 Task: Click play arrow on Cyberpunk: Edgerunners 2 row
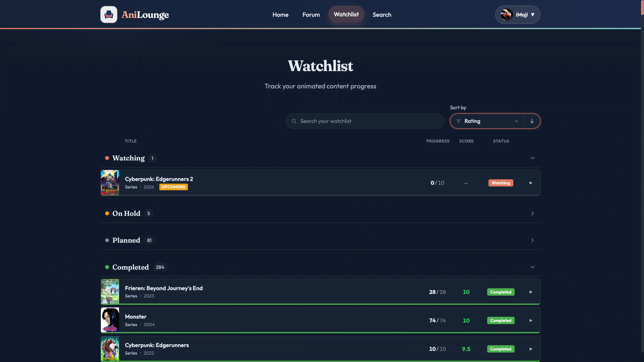pyautogui.click(x=531, y=183)
